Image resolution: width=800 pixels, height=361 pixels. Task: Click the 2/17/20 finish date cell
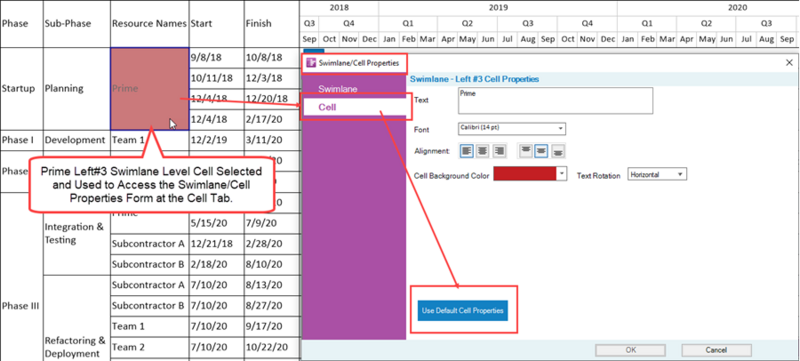tap(271, 120)
